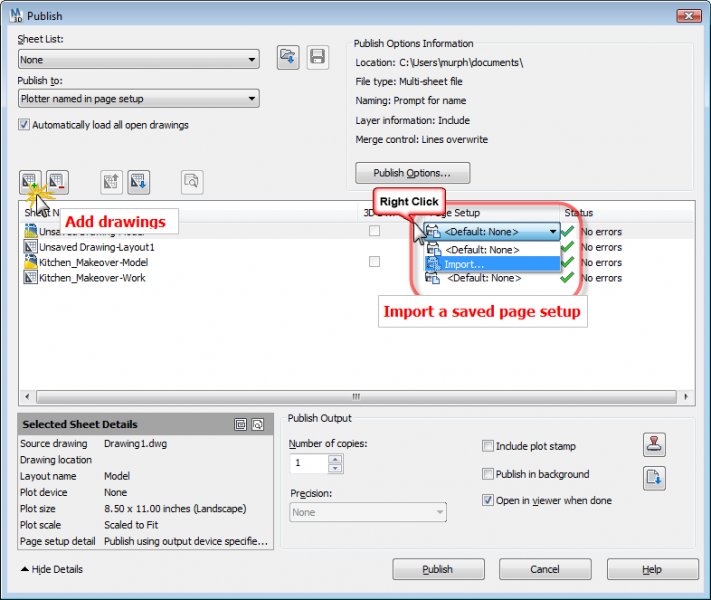The image size is (711, 600).
Task: Click page setup icon in Kitchen_Makeover-Work row
Action: coord(433,278)
